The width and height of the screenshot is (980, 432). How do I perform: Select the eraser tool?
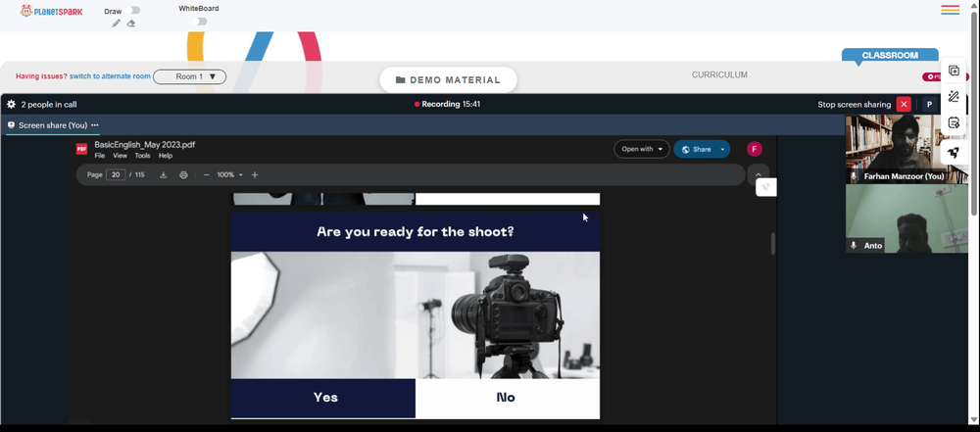point(131,24)
